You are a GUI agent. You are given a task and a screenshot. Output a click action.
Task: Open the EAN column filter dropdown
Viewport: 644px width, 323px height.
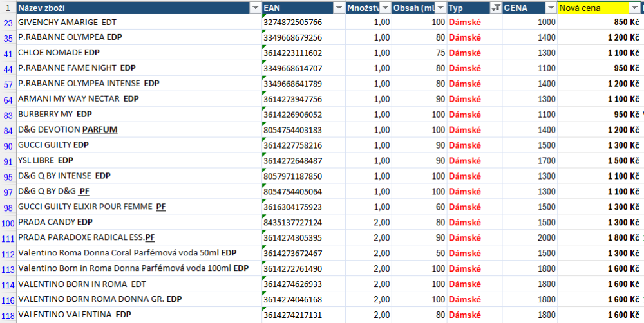[x=339, y=8]
